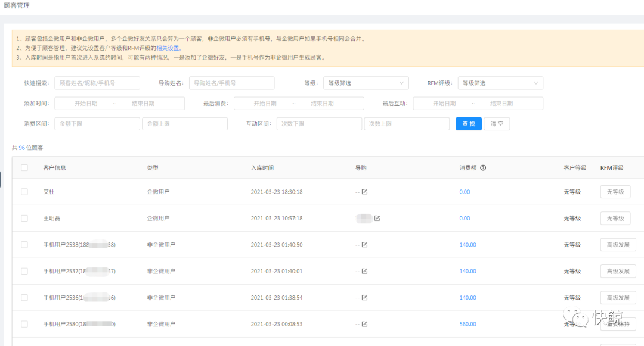Image resolution: width=644 pixels, height=346 pixels.
Task: Focus the 消费区间 金额下限 input field
Action: click(x=97, y=124)
